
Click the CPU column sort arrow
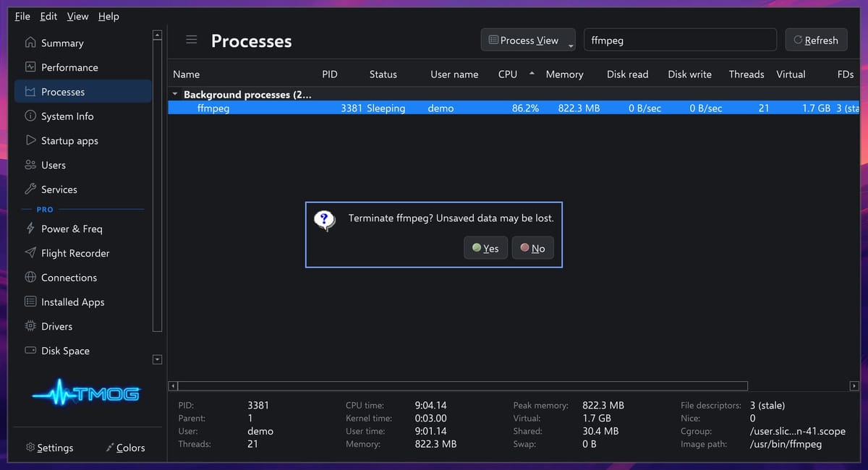[x=532, y=74]
